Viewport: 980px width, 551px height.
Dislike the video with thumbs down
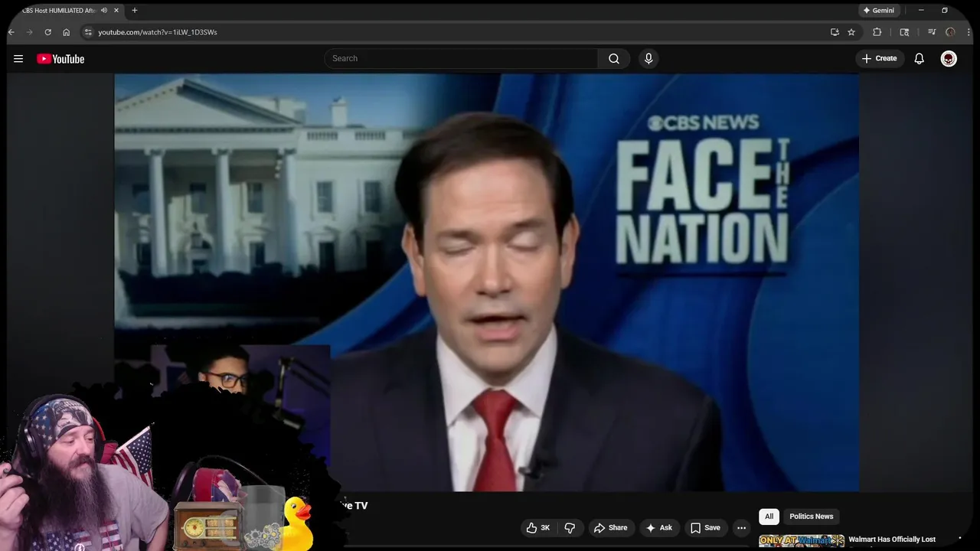click(x=570, y=527)
